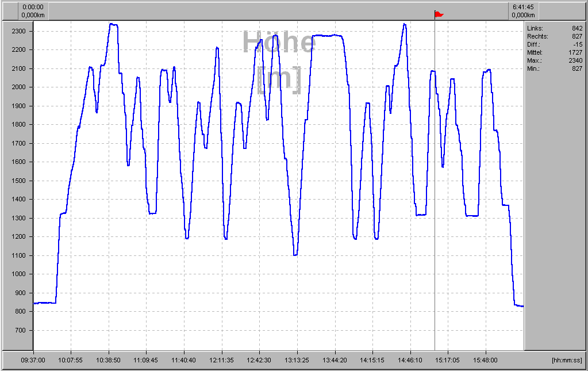The image size is (588, 371).
Task: Click the Max. value 2340 row
Action: (555, 60)
